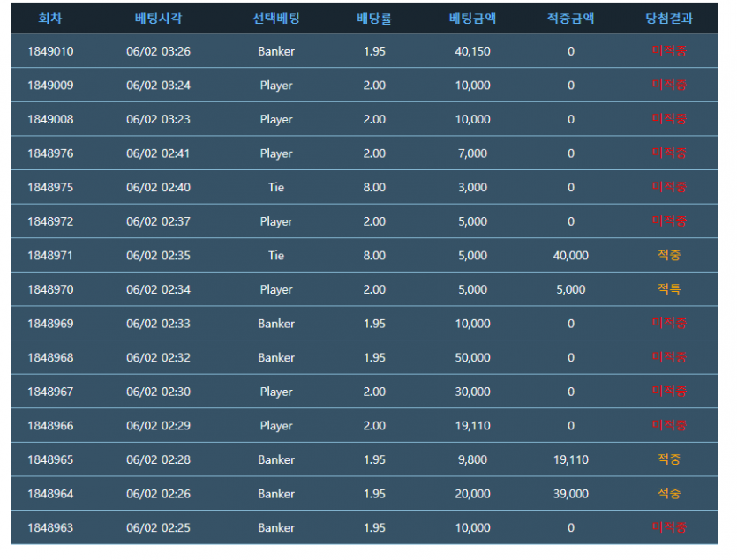
Task: Click bet time 06/02 03:26
Action: (158, 51)
